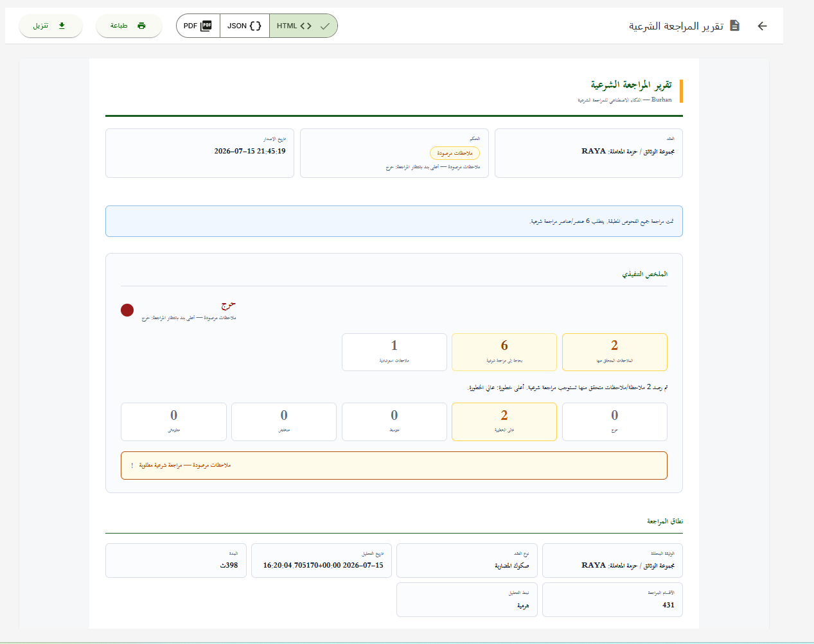Click the ملاحظات مرصودة verdict badge
This screenshot has height=644, width=814.
coord(455,153)
